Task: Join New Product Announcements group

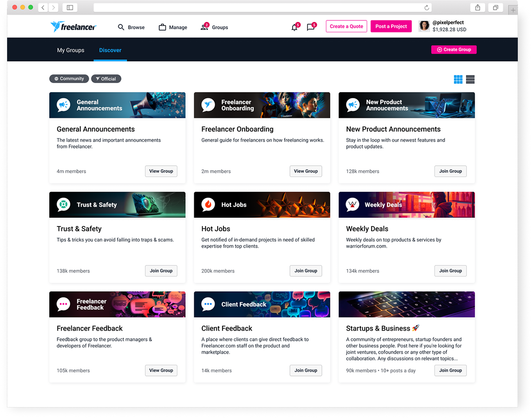Action: [450, 171]
